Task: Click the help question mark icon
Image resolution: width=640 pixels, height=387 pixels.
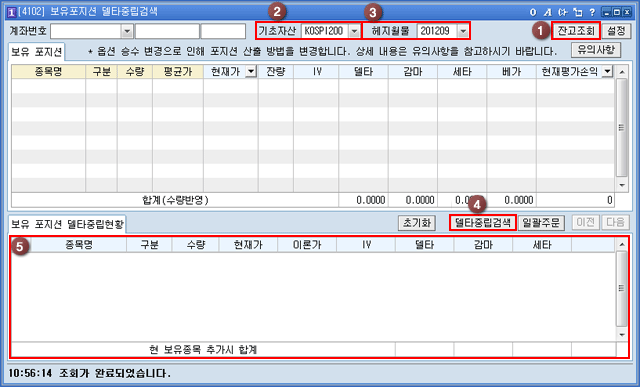Action: point(592,12)
